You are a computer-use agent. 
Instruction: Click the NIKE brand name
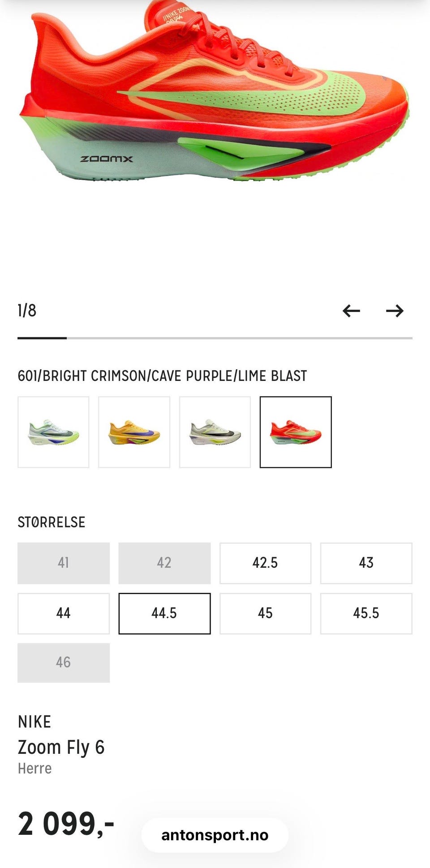pos(34,722)
